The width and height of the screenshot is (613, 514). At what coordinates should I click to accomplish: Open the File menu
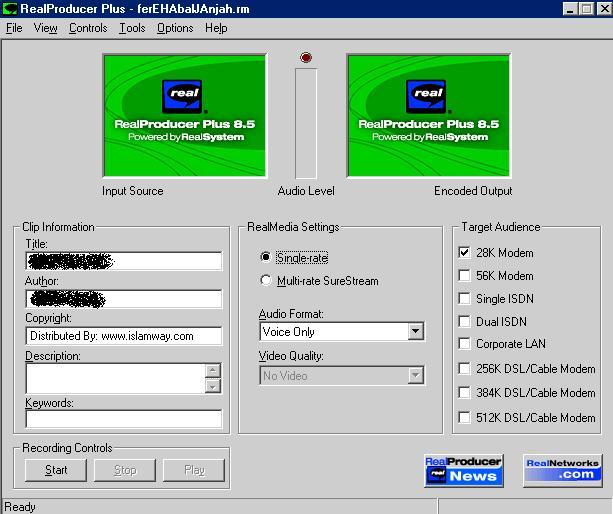[14, 28]
